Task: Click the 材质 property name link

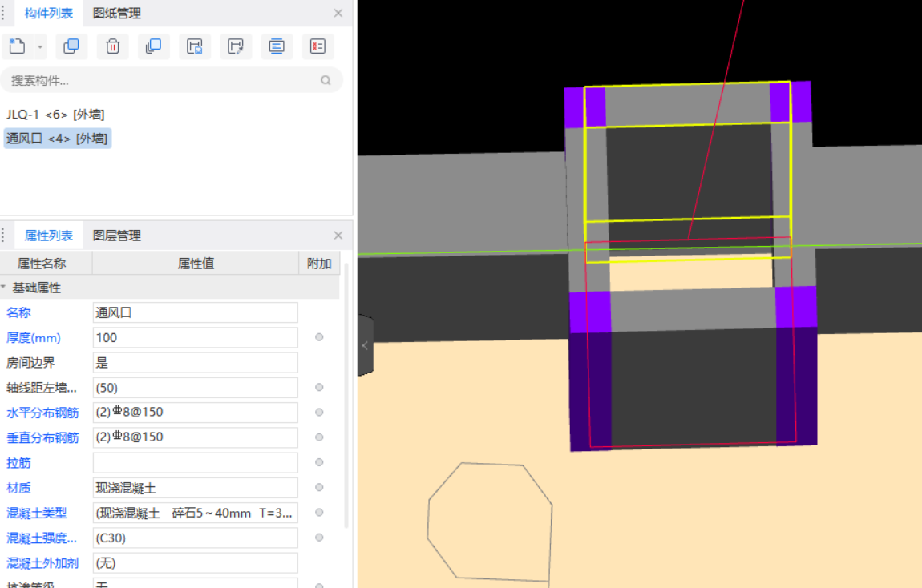Action: click(x=18, y=488)
